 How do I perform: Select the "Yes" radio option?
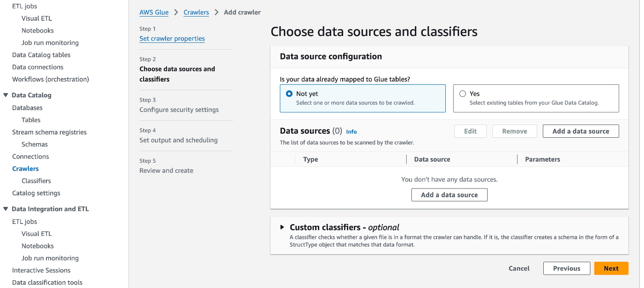point(463,94)
